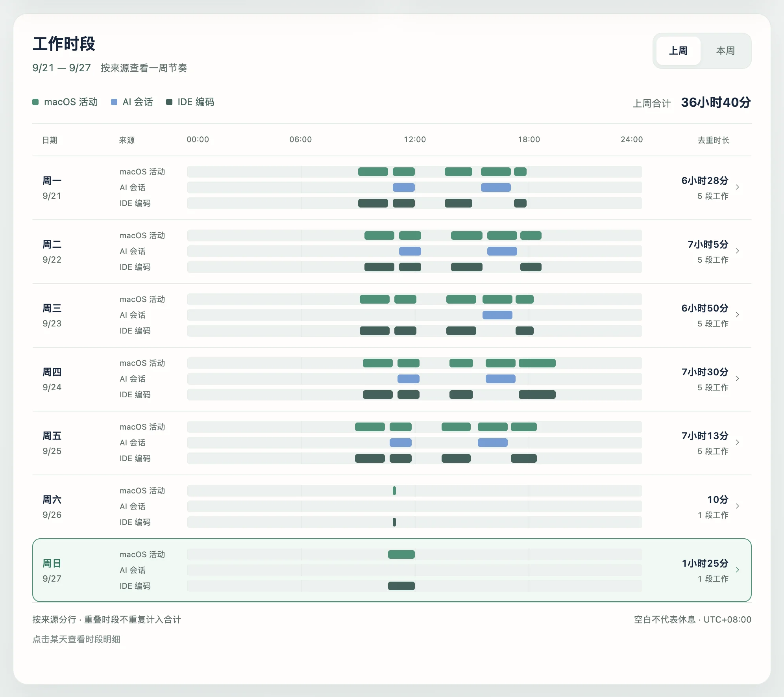Expand 周五 9/25 details chevron
Viewport: 784px width, 697px height.
point(737,442)
